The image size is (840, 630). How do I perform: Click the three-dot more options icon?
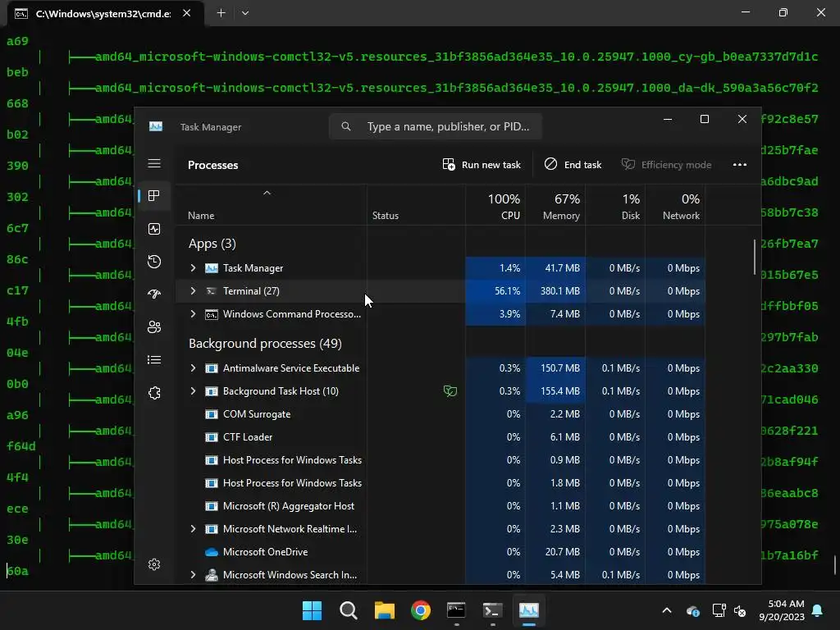[x=740, y=165]
